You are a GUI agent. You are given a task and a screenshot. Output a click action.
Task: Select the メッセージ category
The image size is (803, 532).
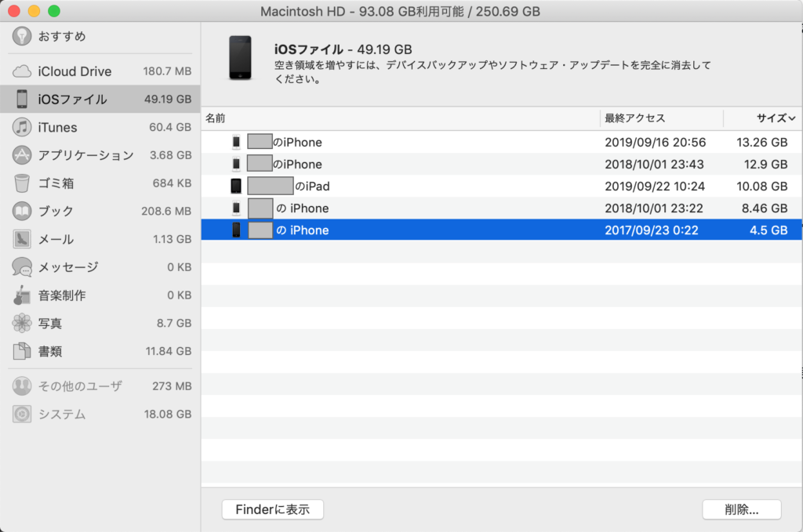100,267
